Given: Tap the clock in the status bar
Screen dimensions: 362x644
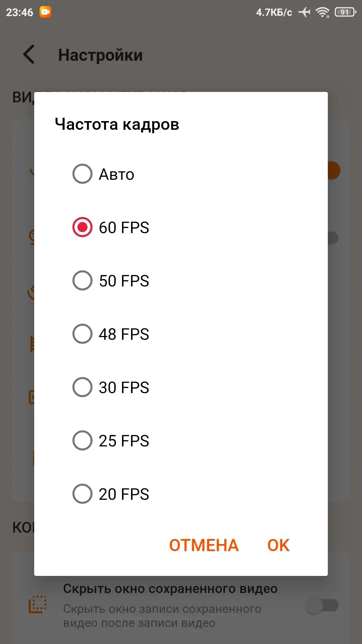Looking at the screenshot, I should tap(19, 12).
